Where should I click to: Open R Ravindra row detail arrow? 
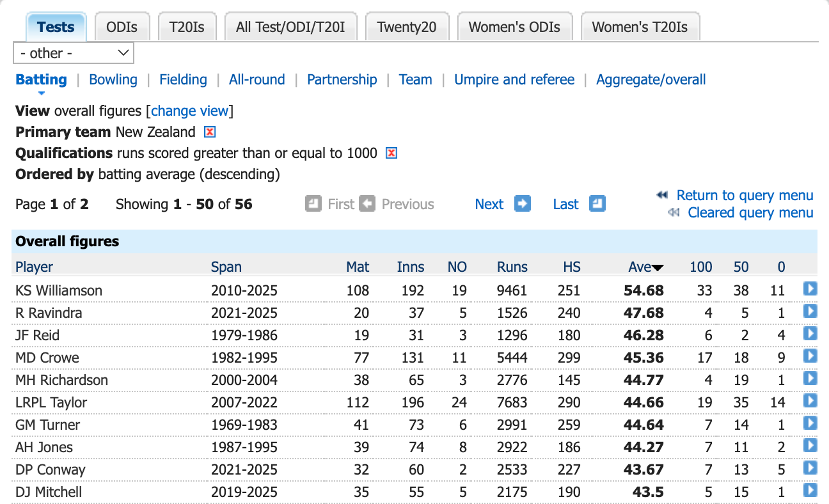tap(810, 311)
